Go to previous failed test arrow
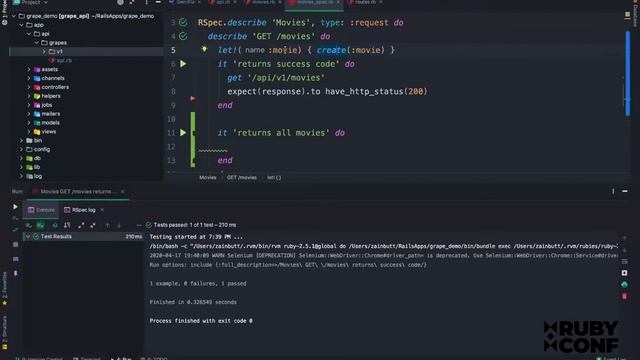This screenshot has width=640, height=360. tap(107, 225)
